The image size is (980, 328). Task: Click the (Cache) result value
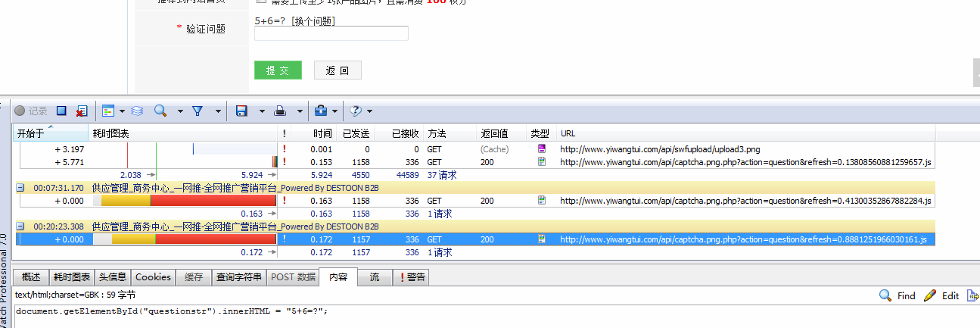point(494,149)
